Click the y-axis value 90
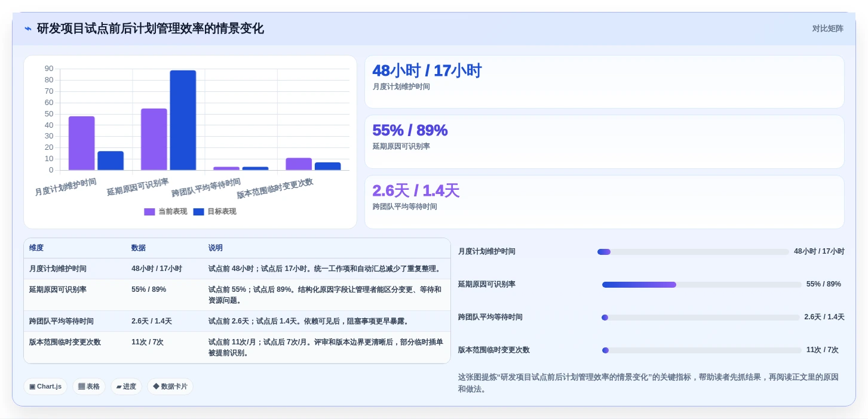 [x=49, y=69]
